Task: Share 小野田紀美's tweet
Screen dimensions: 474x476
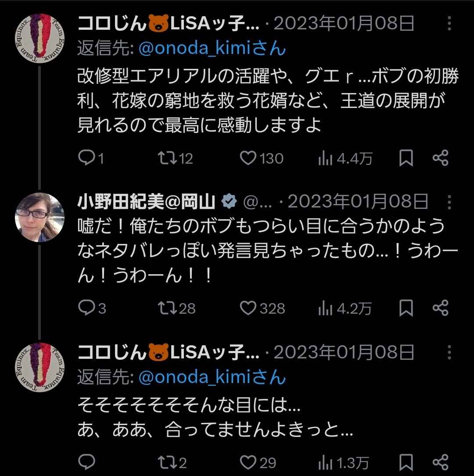Action: coord(440,308)
